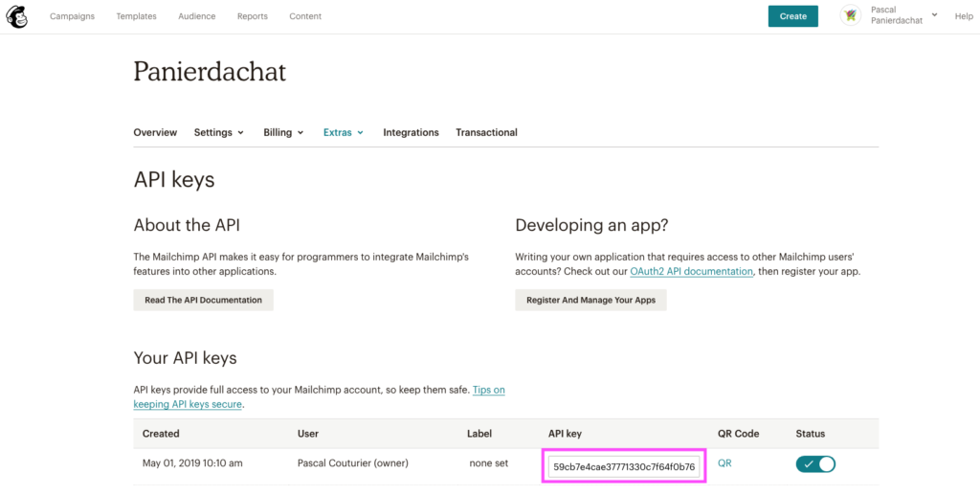Screen dimensions: 980x496
Task: Go to the Audience section
Action: click(197, 16)
